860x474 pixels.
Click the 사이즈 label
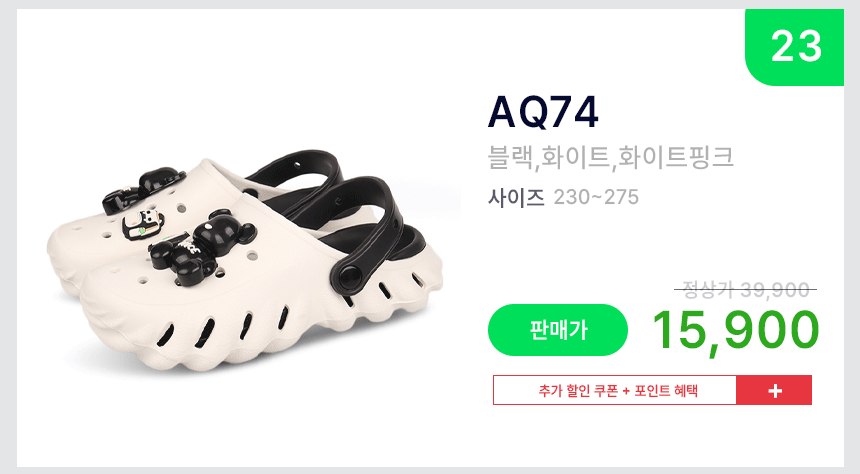point(516,197)
